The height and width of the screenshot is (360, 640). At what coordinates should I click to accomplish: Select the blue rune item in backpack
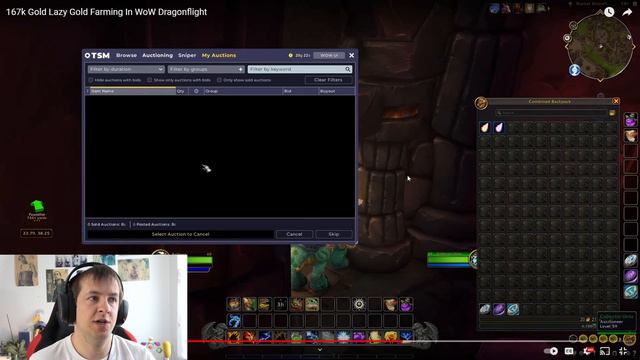tap(513, 309)
